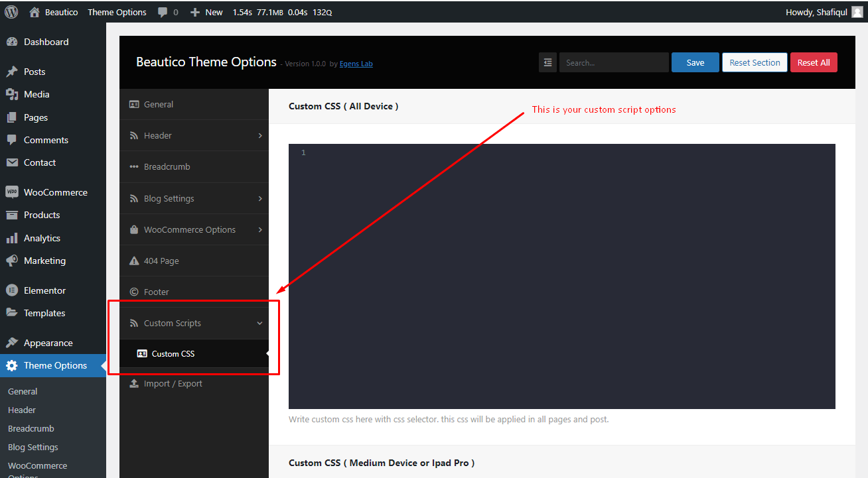The image size is (868, 478).
Task: Click the Templates folder icon in sidebar
Action: (12, 313)
